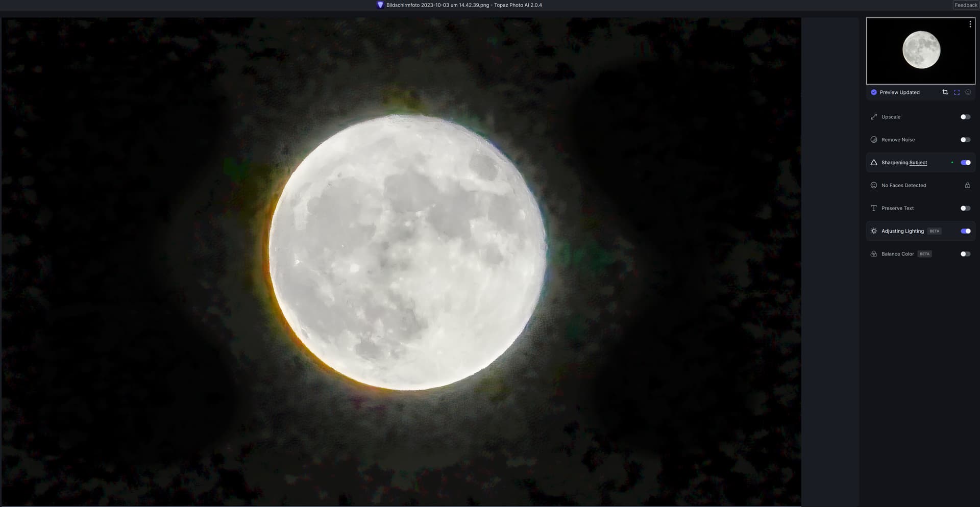Click the Upscale arrow icon

coord(873,117)
